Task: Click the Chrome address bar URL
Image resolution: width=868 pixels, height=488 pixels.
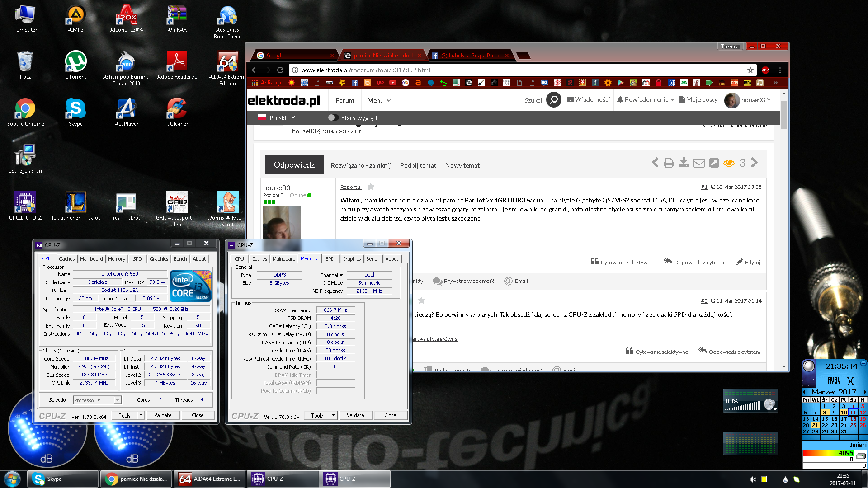Action: point(366,70)
